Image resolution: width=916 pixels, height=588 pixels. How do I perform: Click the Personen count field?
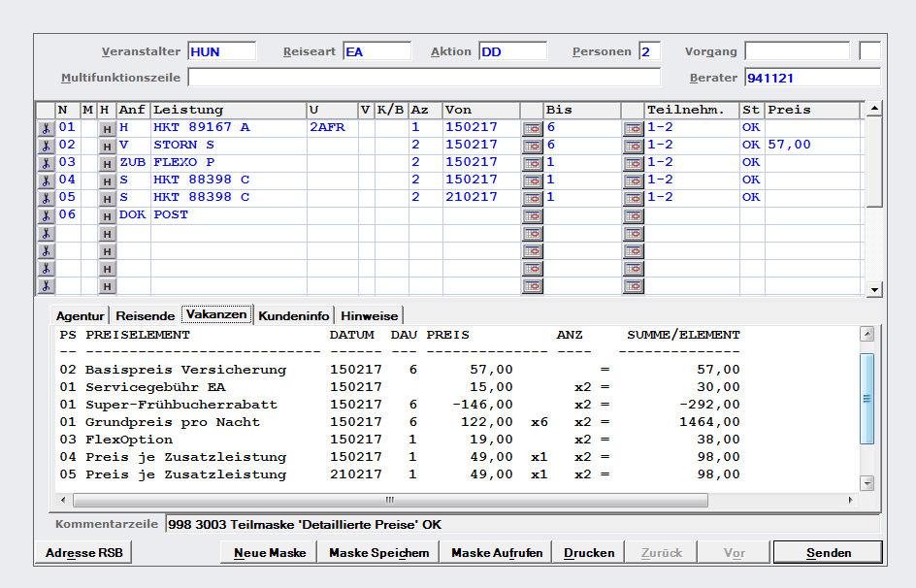coord(649,51)
